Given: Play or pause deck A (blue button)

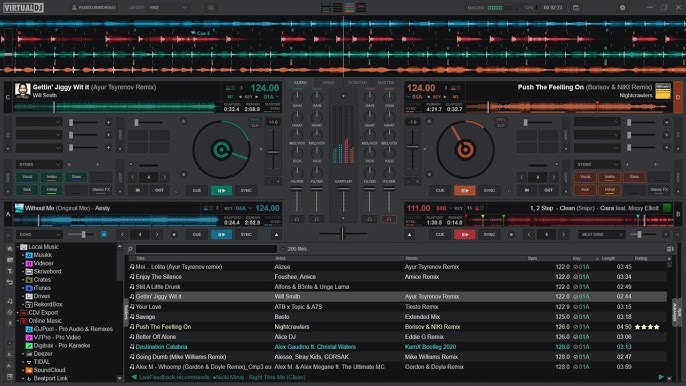Looking at the screenshot, I should click(221, 235).
